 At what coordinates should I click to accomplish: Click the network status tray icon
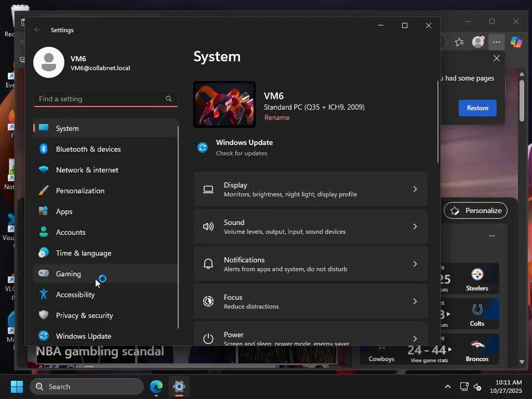click(464, 387)
